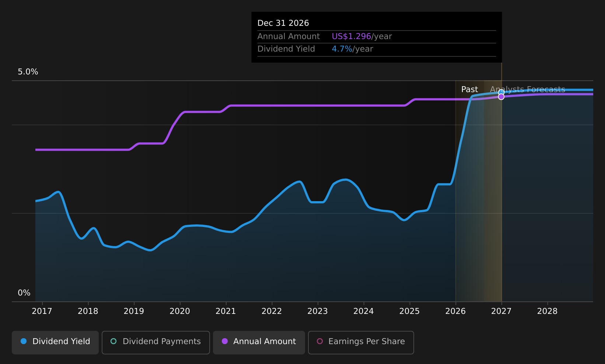Click the blue Dividend Yield legend dot
Viewport: 605px width, 364px height.
tap(24, 341)
